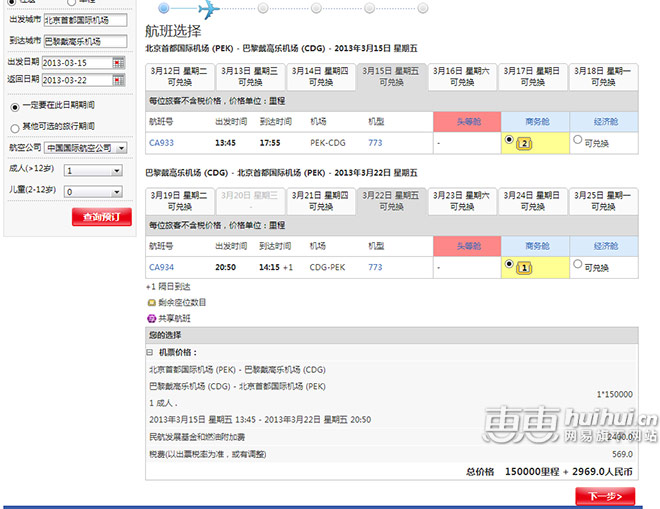Switch to March 12 Tuesday outbound tab

tap(180, 77)
